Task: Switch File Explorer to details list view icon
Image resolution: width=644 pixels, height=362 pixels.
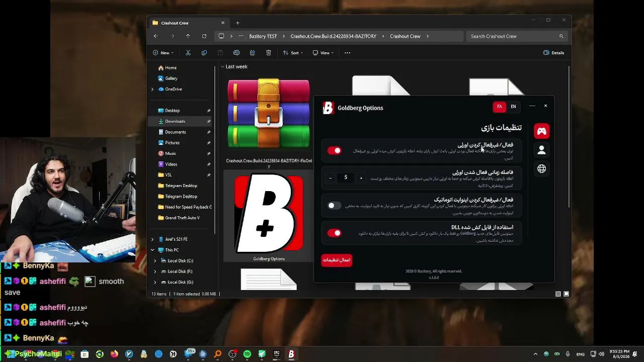Action: [x=558, y=294]
